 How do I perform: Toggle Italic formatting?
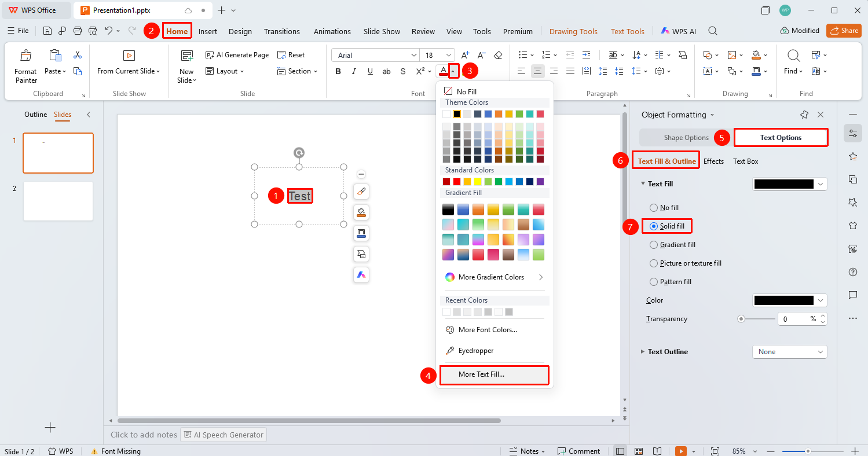354,71
